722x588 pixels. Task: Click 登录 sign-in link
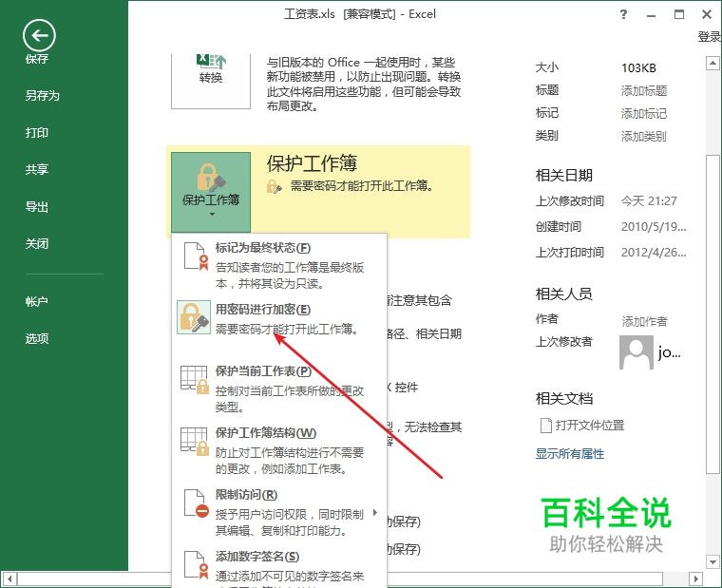[x=709, y=37]
